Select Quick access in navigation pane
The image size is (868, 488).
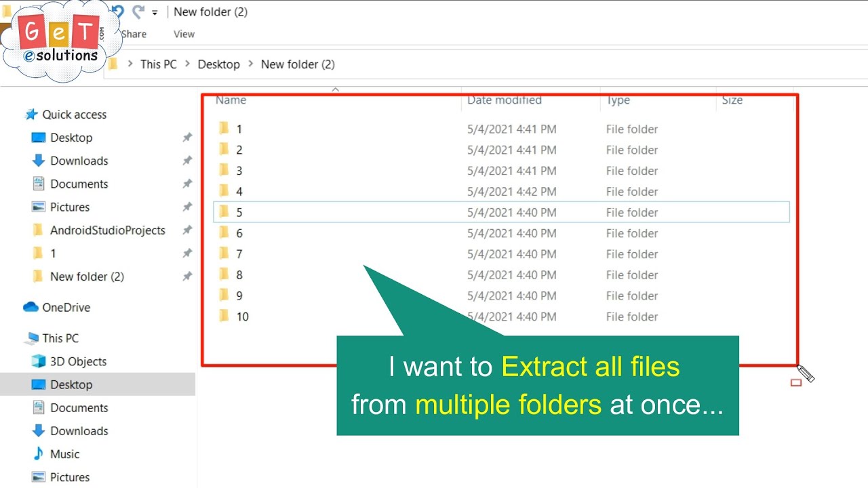pos(74,115)
